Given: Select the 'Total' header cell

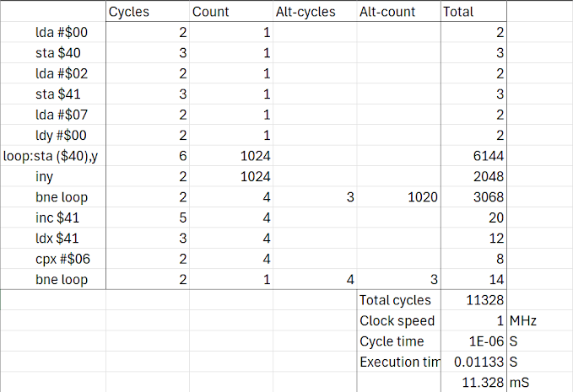Looking at the screenshot, I should 473,12.
